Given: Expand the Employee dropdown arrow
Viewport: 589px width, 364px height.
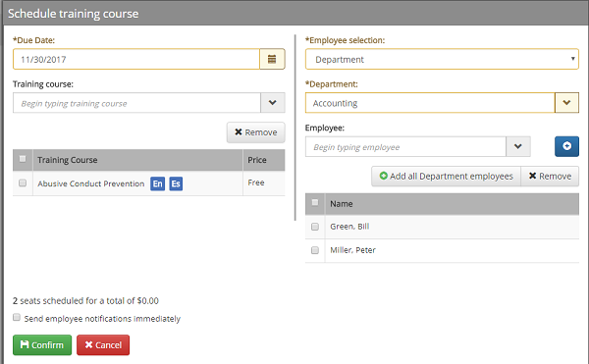Looking at the screenshot, I should click(x=518, y=146).
